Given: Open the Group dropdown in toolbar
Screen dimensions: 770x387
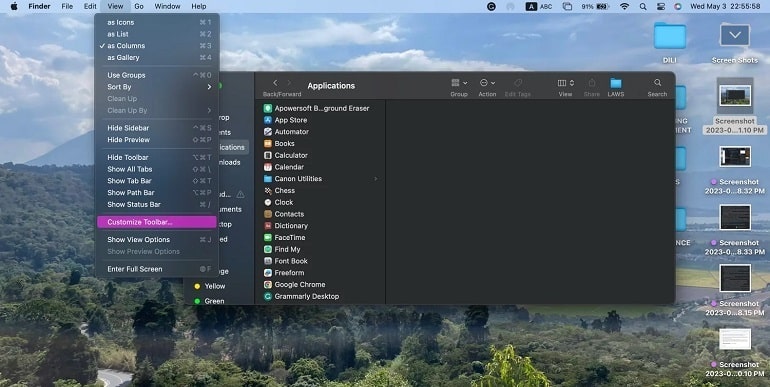Looking at the screenshot, I should click(459, 83).
